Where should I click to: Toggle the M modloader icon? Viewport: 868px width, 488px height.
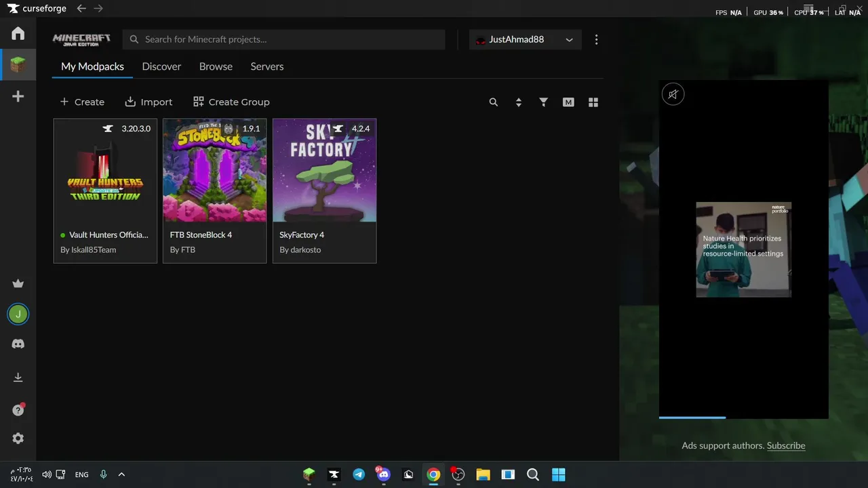pyautogui.click(x=568, y=102)
